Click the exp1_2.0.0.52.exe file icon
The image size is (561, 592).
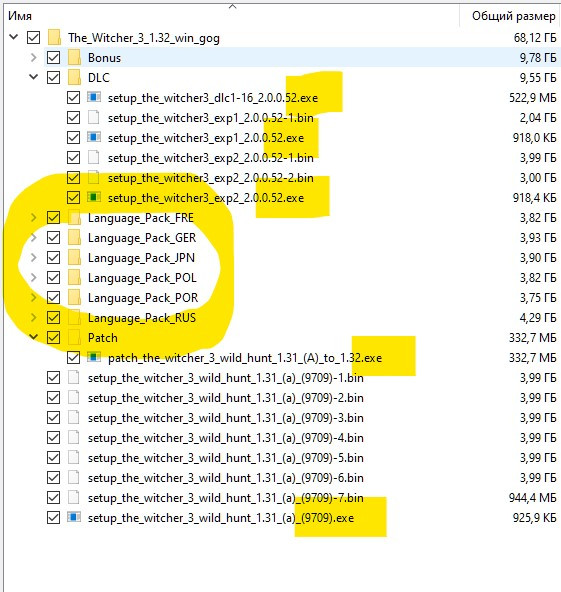click(x=94, y=137)
